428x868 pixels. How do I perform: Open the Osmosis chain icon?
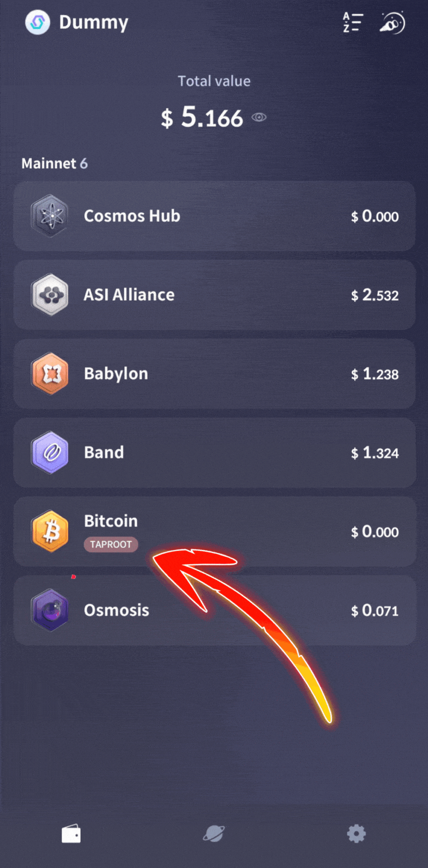point(50,610)
